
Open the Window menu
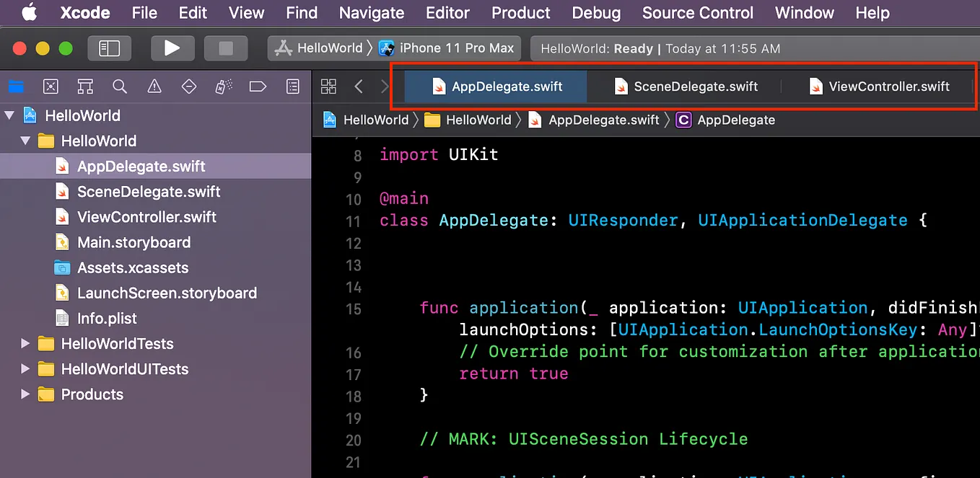[805, 12]
